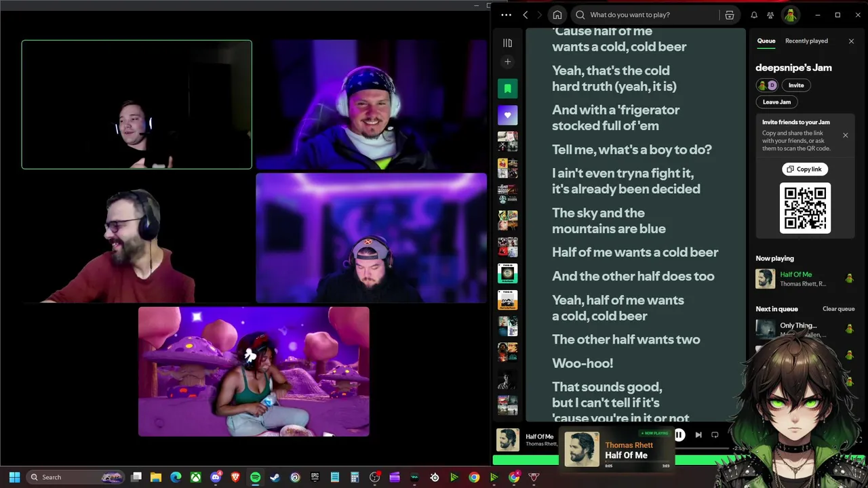Viewport: 868px width, 488px height.
Task: Go back in Spotify navigation
Action: [x=526, y=15]
